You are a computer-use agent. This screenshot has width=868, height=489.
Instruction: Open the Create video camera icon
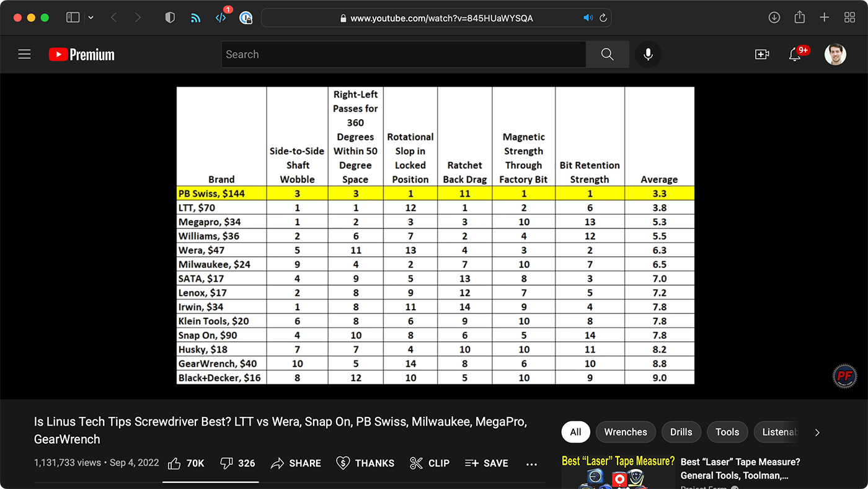(762, 55)
